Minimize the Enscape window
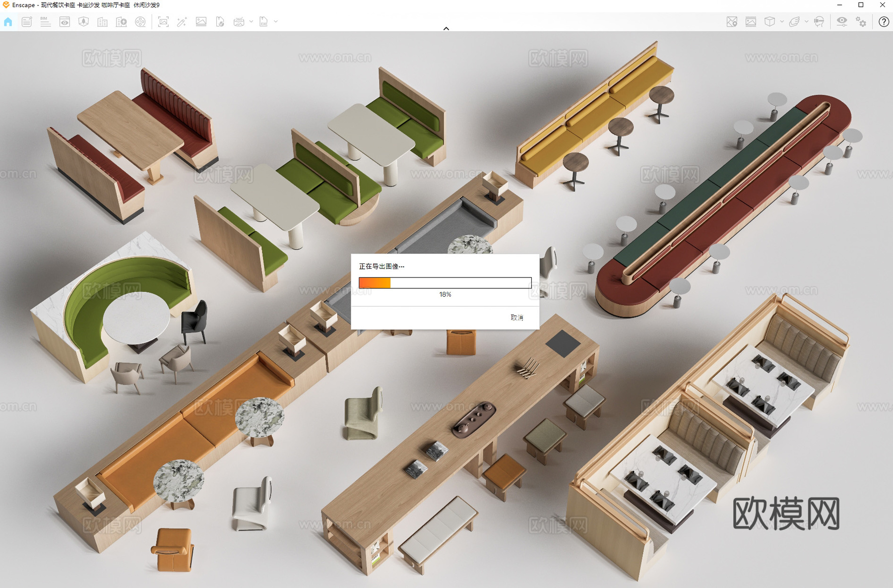The height and width of the screenshot is (588, 893). (x=839, y=5)
